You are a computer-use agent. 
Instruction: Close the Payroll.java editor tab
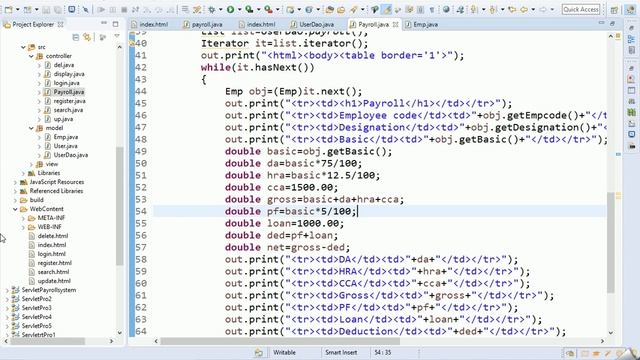tap(395, 24)
